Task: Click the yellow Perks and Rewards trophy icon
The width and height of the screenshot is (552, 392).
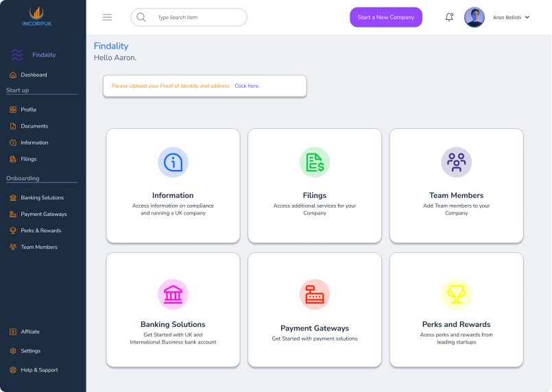Action: (x=456, y=294)
